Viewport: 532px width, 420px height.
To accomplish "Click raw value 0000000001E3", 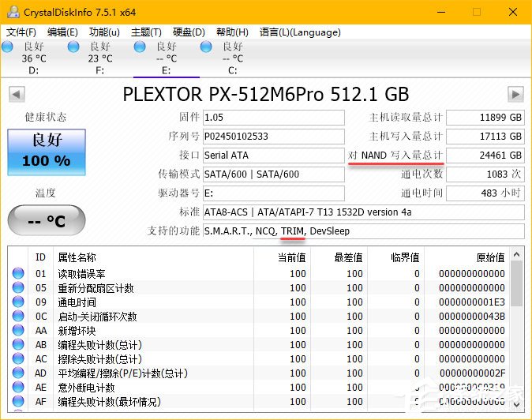I will tap(471, 302).
